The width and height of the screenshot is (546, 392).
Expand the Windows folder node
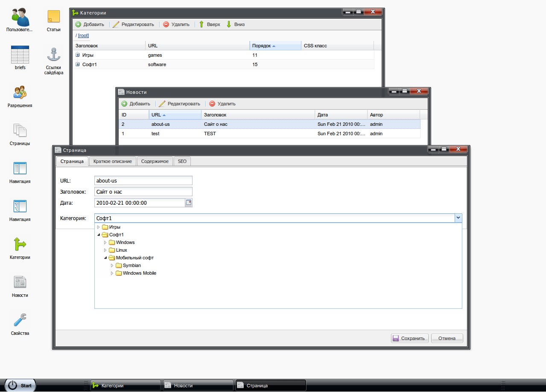coord(105,242)
